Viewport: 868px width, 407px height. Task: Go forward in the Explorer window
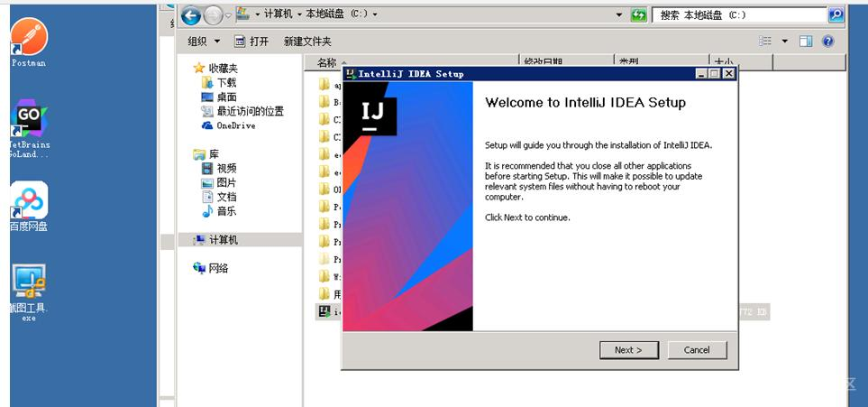tap(213, 15)
